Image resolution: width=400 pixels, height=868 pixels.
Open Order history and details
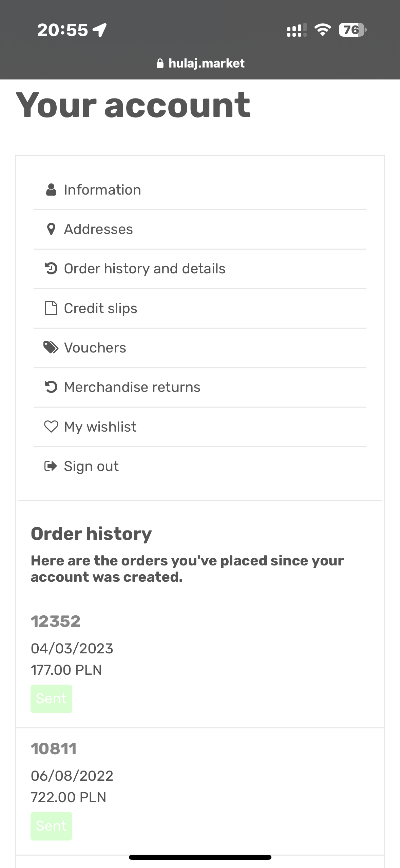click(200, 269)
